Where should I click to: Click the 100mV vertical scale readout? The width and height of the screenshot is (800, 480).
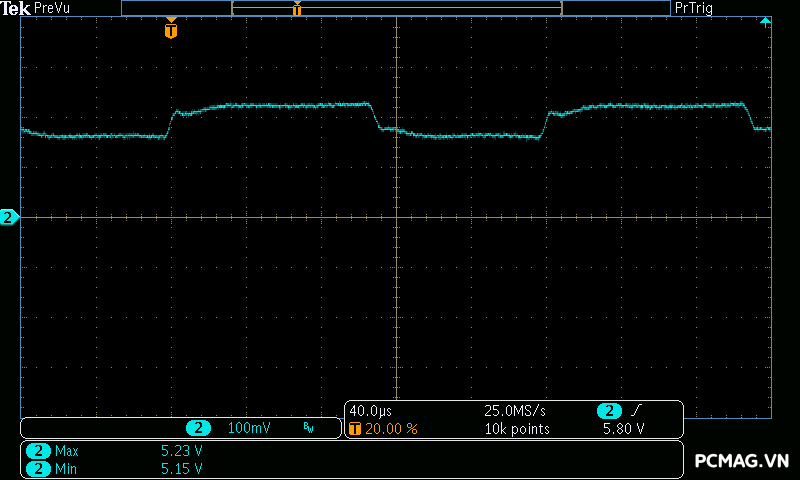pyautogui.click(x=248, y=428)
